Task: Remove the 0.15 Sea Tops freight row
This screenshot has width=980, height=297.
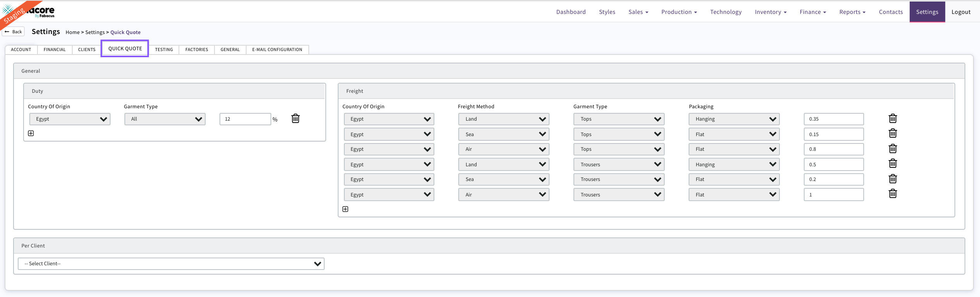Action: (893, 134)
